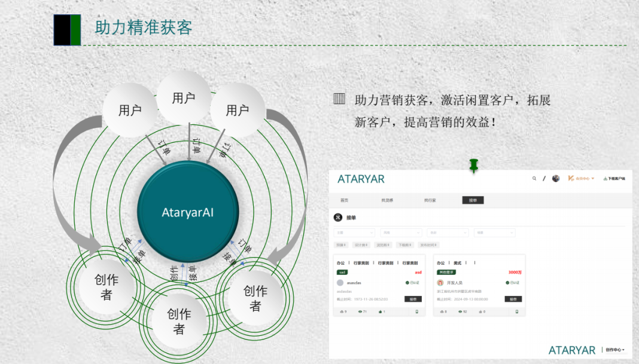Click the 开发人员 profile avatar
The width and height of the screenshot is (639, 364).
click(x=440, y=283)
